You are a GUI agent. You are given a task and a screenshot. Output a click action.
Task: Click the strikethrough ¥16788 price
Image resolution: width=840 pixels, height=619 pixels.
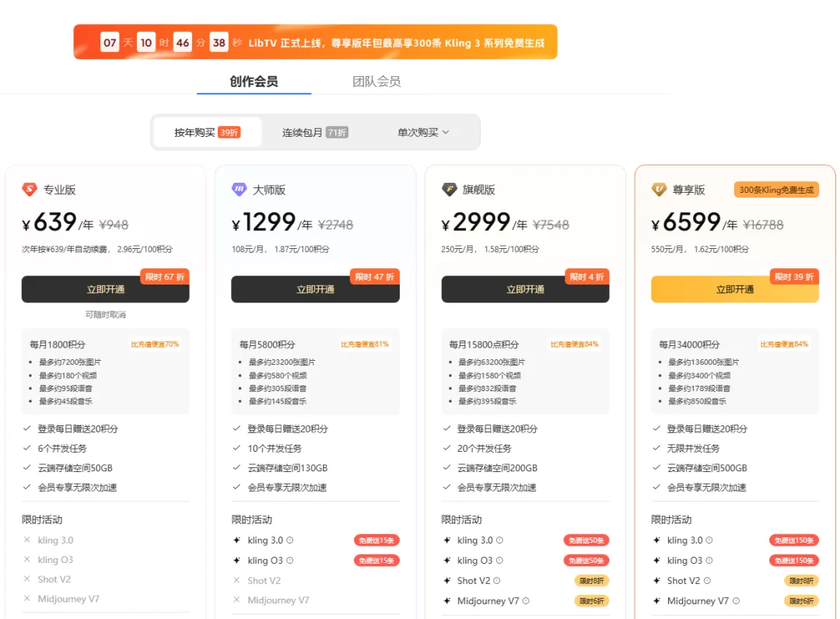click(x=764, y=225)
